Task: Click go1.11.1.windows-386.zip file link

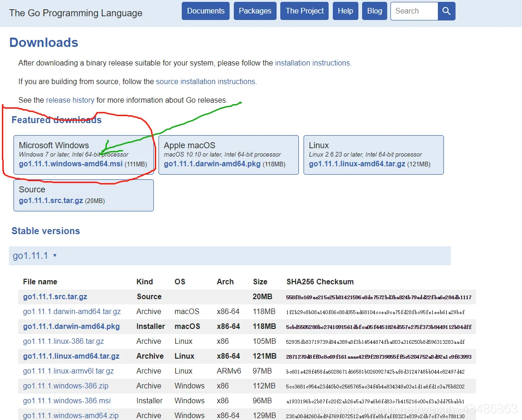Action: tap(66, 386)
